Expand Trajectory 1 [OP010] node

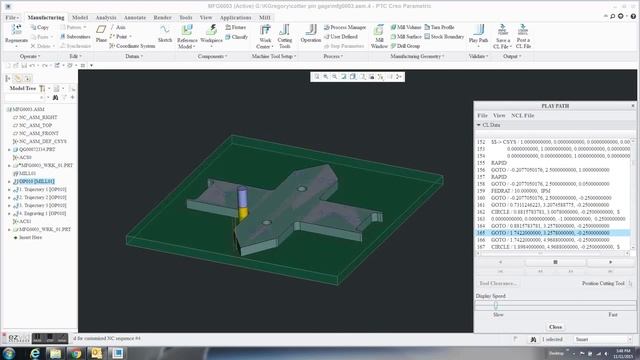tap(9, 189)
